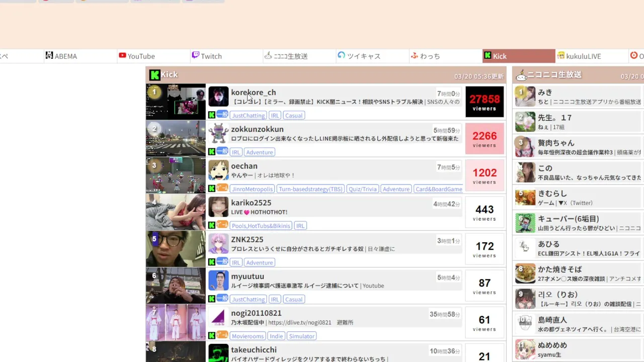Click takeuchicchi avatar icon
This screenshot has width=644, height=362.
(218, 353)
